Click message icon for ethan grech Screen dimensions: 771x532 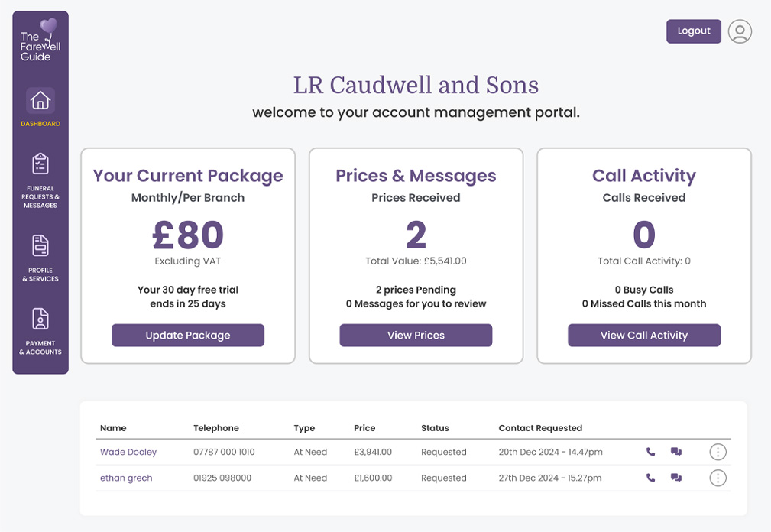click(676, 478)
